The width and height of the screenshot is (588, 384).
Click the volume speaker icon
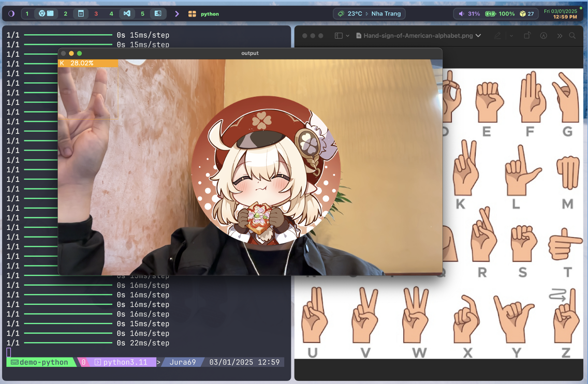461,13
